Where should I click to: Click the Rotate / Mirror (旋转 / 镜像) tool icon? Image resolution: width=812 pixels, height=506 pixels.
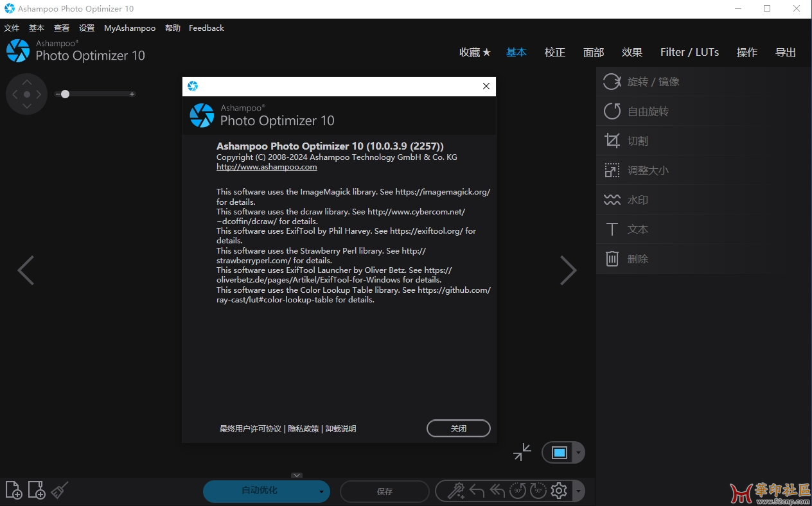[612, 82]
